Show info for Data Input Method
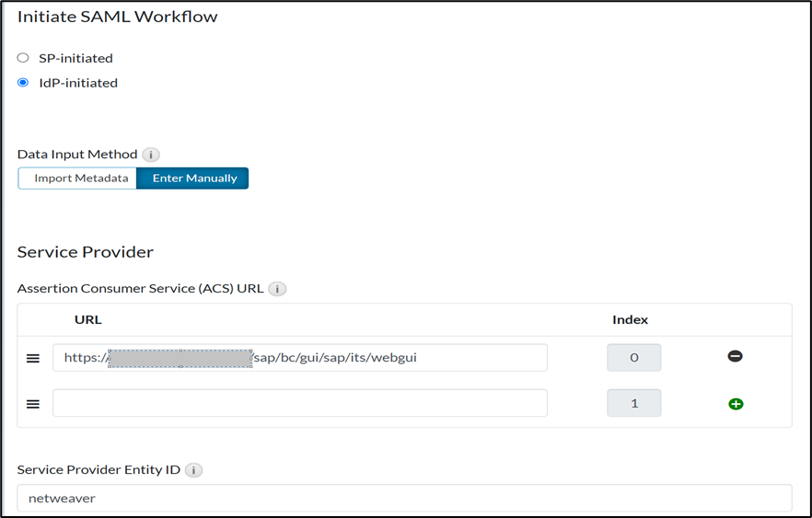The image size is (812, 518). pos(151,155)
